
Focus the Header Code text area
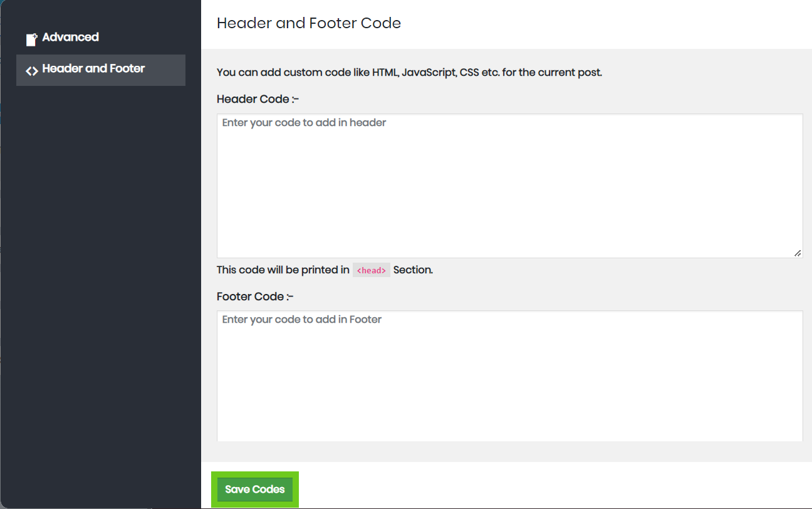point(509,188)
